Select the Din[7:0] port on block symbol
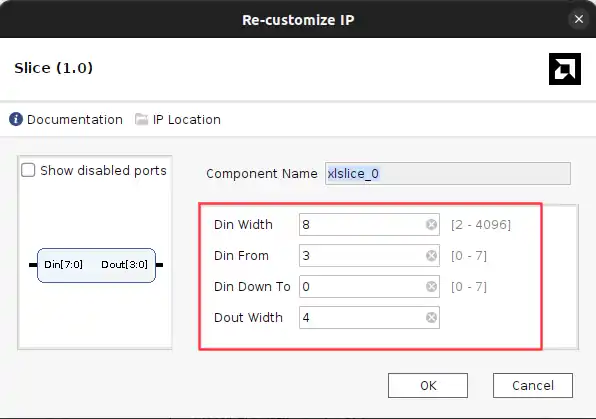Screen dimensions: 596x419 63,265
